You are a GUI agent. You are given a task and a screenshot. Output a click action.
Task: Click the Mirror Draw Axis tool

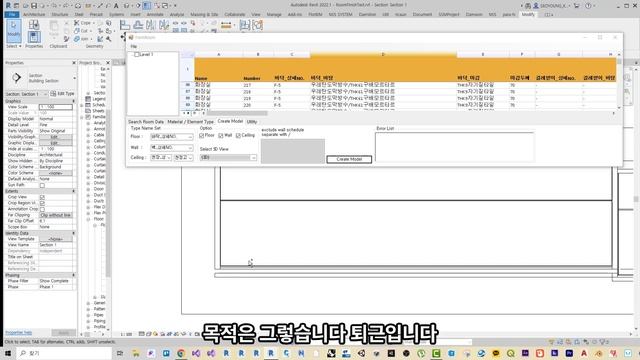click(x=164, y=25)
